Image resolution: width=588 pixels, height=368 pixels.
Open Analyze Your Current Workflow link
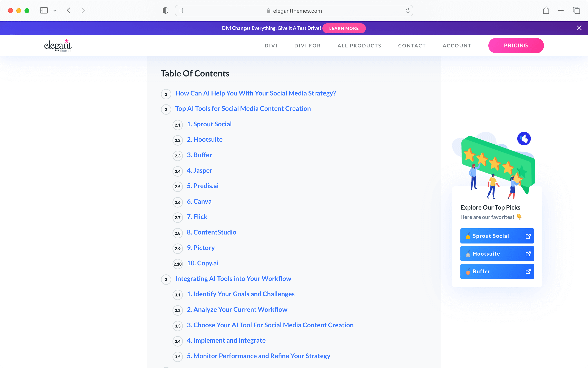(x=237, y=310)
